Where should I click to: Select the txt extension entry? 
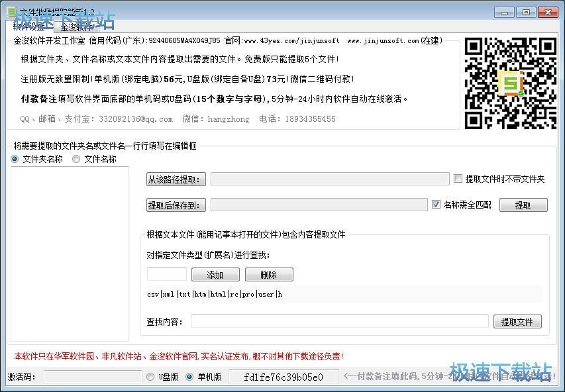pos(185,295)
